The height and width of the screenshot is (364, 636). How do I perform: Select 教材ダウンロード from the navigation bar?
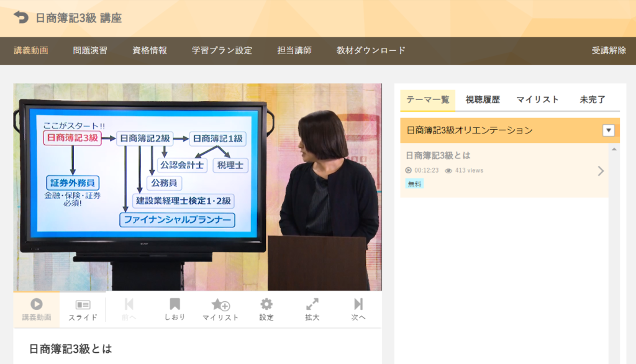click(x=370, y=50)
